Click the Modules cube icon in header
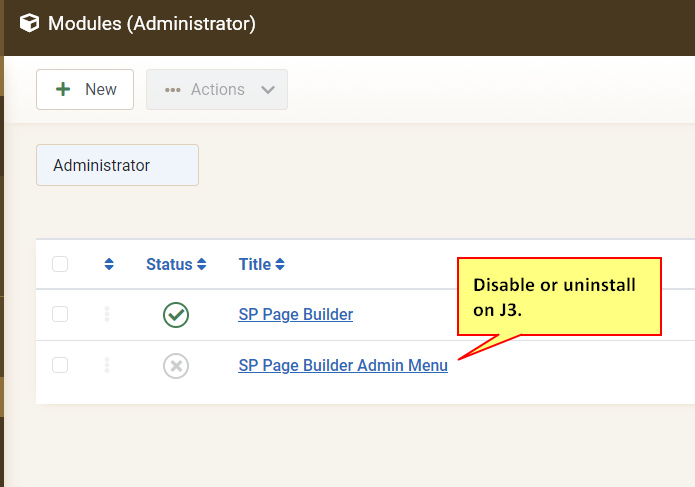 tap(29, 23)
